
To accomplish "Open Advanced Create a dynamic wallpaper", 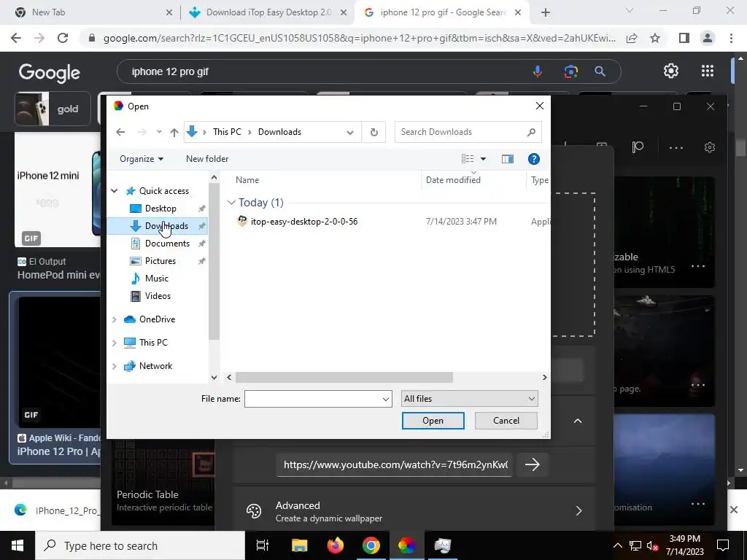I will point(414,511).
